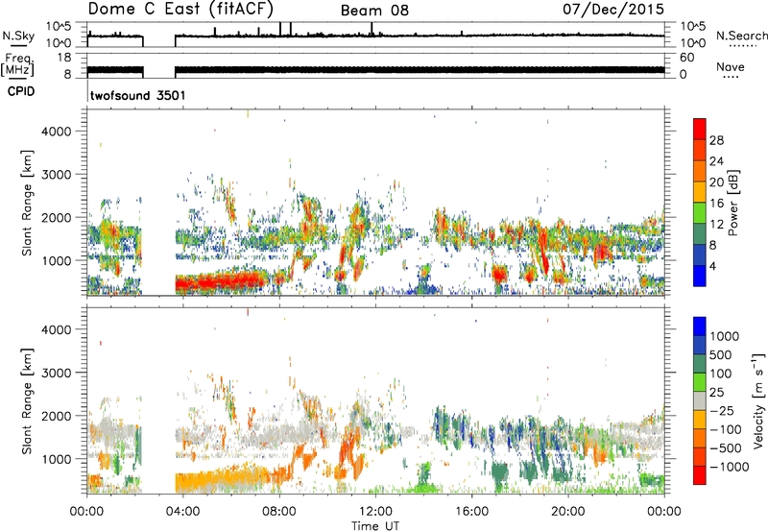Viewport: 768px width, 532px height.
Task: Click the yellow velocity band near 04:00–07:00
Action: (x=221, y=479)
